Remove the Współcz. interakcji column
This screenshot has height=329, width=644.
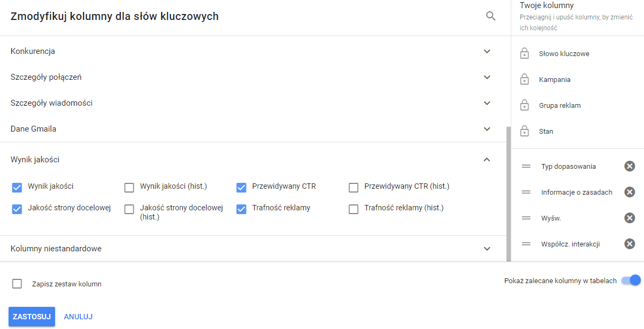(629, 244)
